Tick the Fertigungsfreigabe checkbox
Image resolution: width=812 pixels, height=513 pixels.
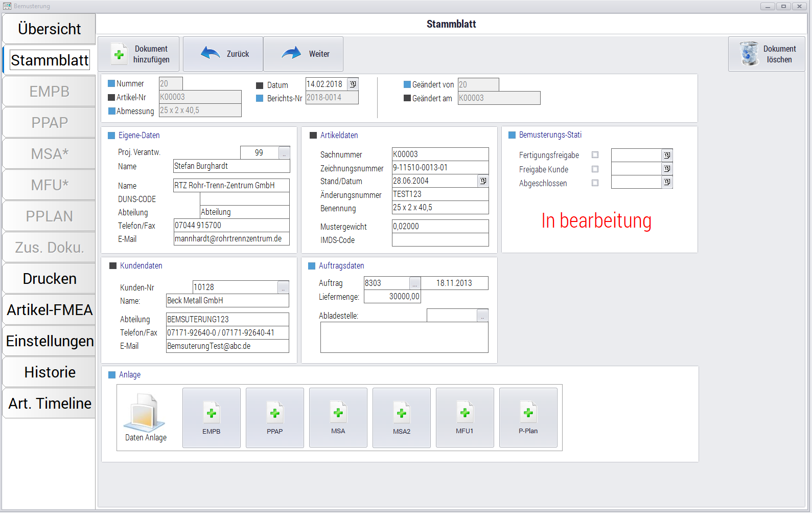tap(595, 155)
